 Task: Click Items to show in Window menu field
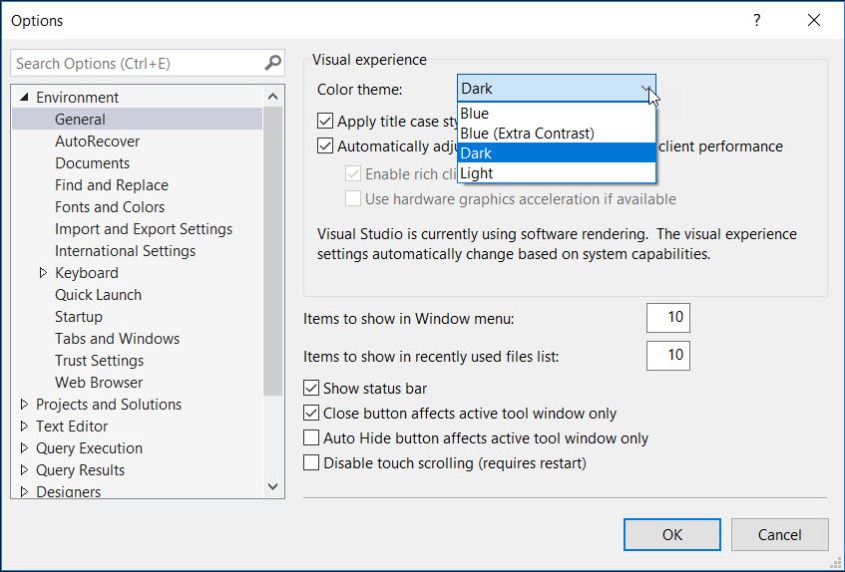(668, 319)
